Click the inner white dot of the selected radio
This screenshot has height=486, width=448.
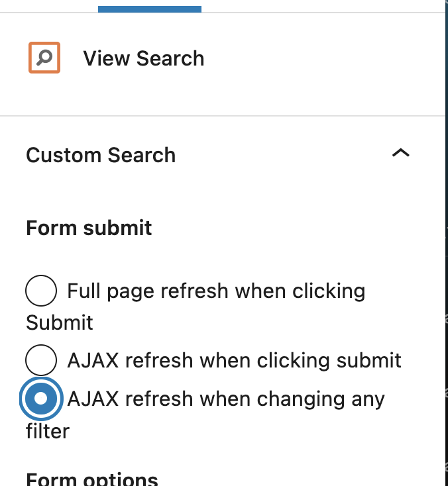41,399
